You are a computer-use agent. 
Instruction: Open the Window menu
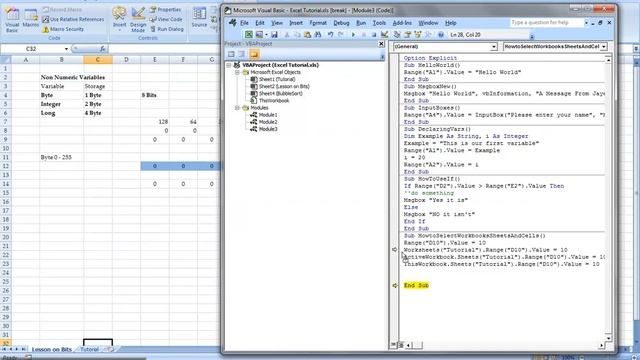click(x=428, y=23)
